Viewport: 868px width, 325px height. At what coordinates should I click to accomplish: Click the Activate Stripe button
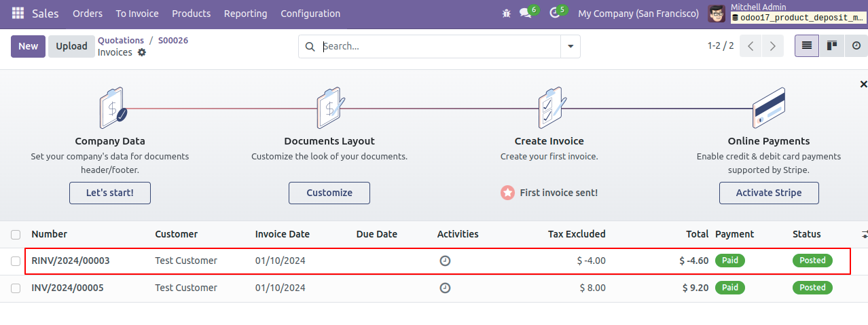click(769, 193)
